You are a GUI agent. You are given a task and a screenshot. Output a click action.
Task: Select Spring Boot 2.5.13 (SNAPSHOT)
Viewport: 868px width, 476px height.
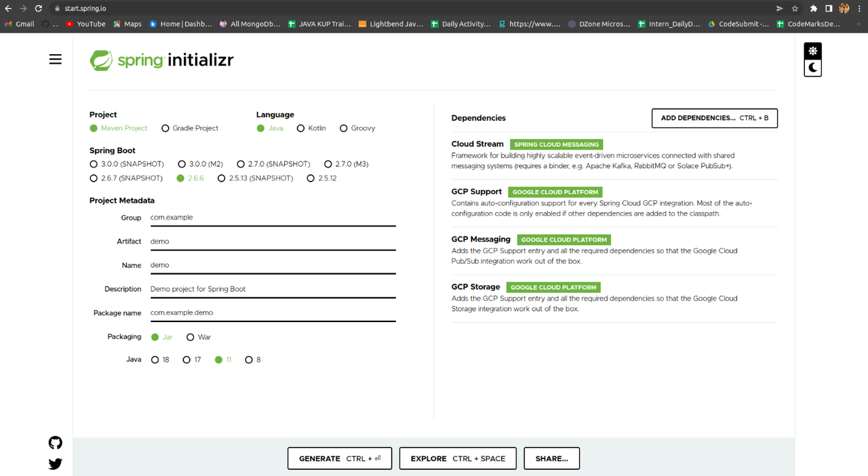(256, 178)
